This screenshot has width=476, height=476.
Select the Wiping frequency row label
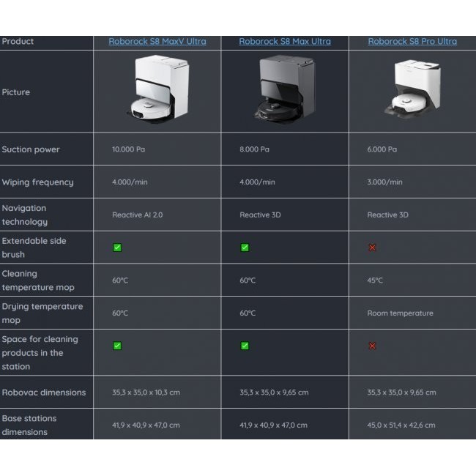pyautogui.click(x=37, y=182)
